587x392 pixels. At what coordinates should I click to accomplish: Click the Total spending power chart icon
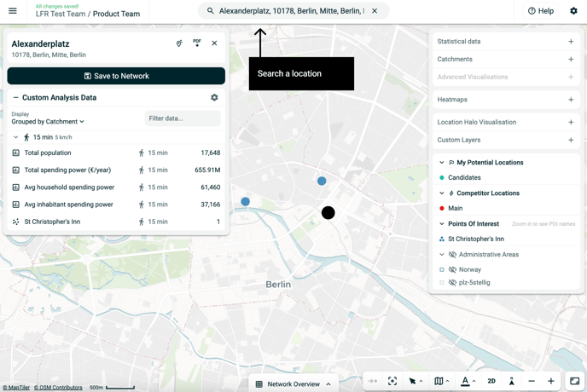pos(15,170)
